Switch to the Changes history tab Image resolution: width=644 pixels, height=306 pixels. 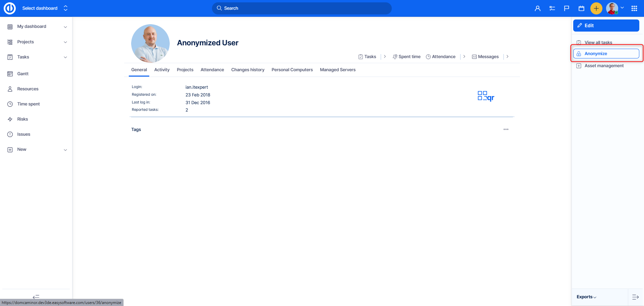pyautogui.click(x=248, y=70)
